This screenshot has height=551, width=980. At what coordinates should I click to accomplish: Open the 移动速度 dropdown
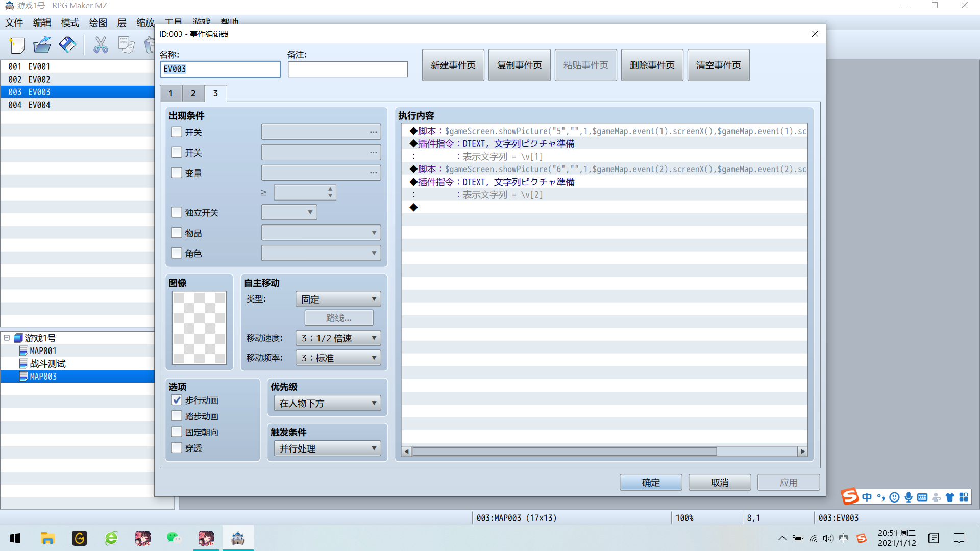click(338, 338)
